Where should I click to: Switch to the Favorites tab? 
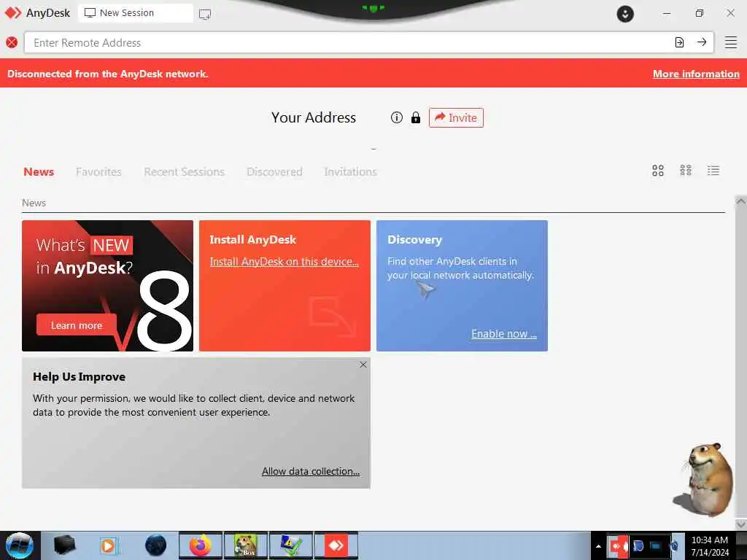[98, 171]
